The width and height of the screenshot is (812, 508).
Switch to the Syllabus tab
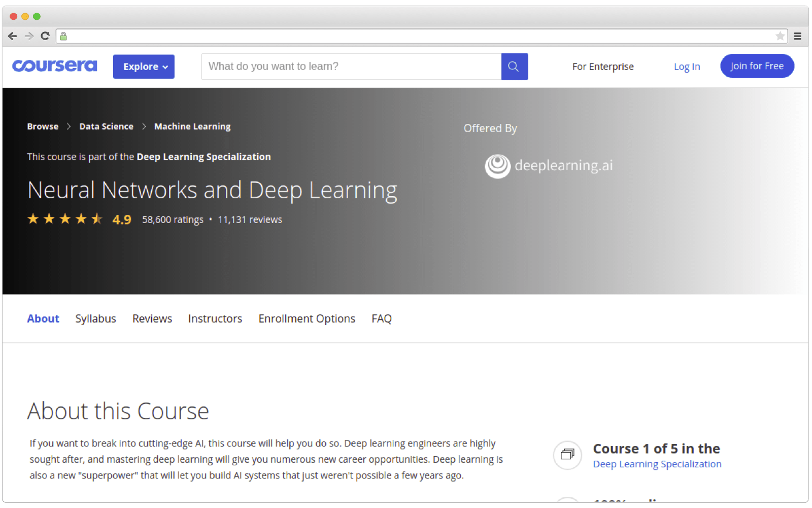pos(95,319)
